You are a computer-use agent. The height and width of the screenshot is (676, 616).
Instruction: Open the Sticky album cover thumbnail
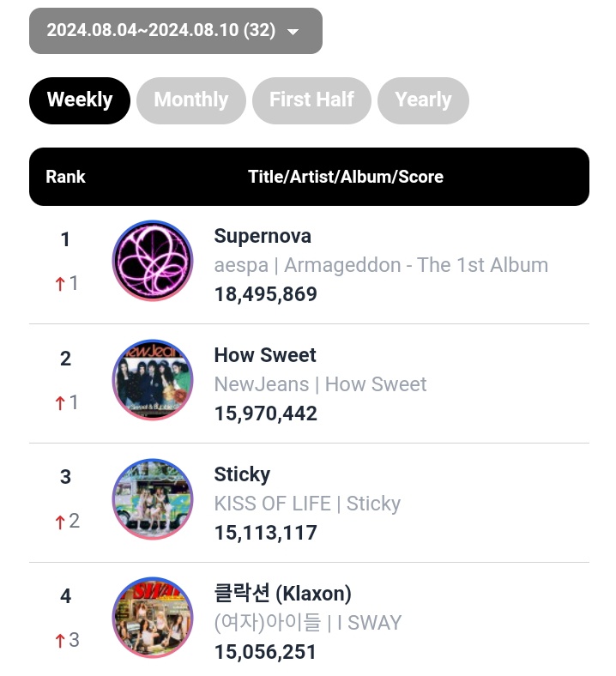(153, 498)
